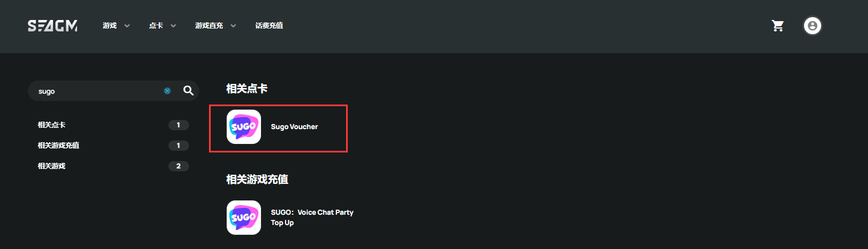
Task: Open the user account profile icon
Action: click(813, 26)
